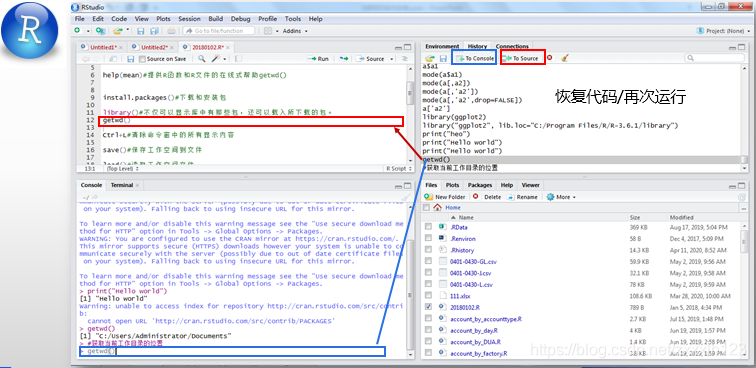Screen dimensions: 756x368
Task: Click the Run button
Action: click(x=319, y=59)
